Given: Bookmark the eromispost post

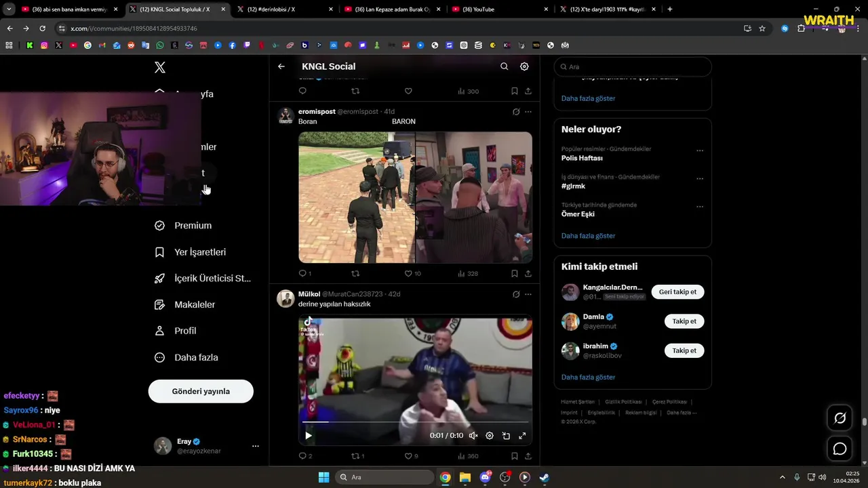Looking at the screenshot, I should (x=515, y=274).
